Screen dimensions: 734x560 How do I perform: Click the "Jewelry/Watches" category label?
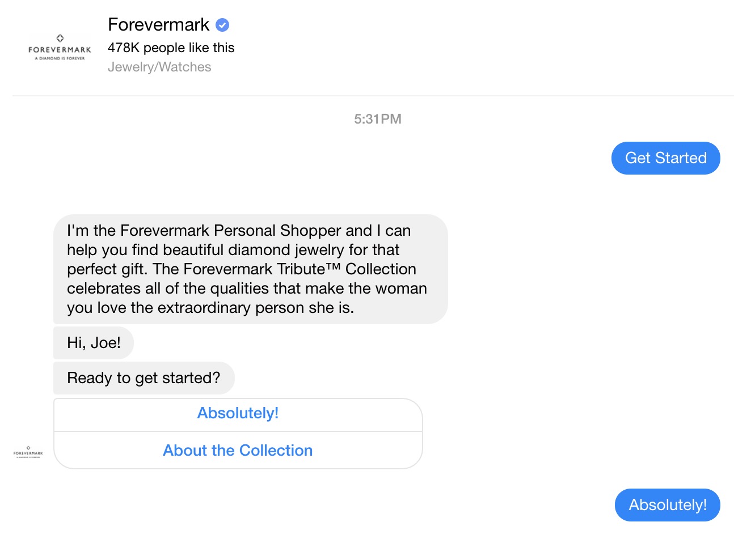pyautogui.click(x=159, y=67)
